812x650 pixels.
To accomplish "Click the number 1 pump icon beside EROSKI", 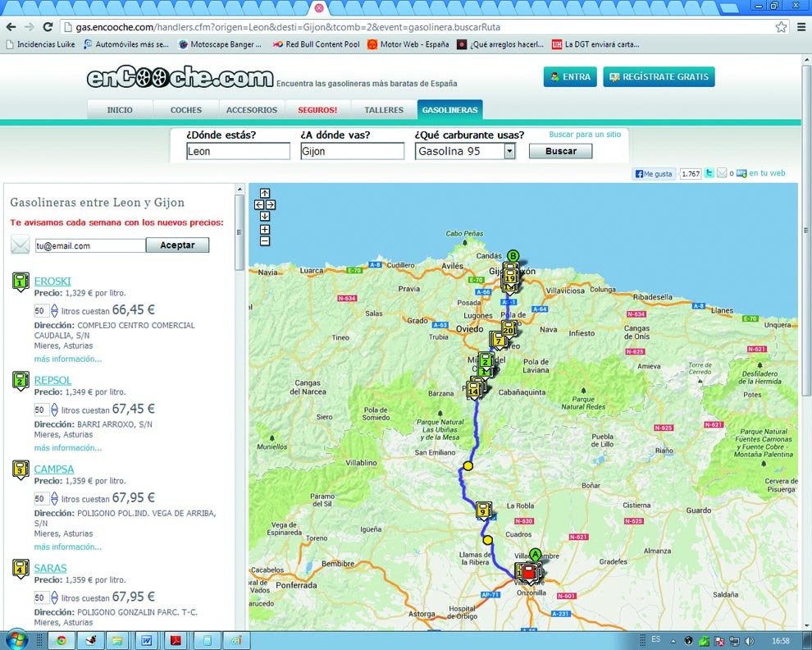I will (21, 282).
